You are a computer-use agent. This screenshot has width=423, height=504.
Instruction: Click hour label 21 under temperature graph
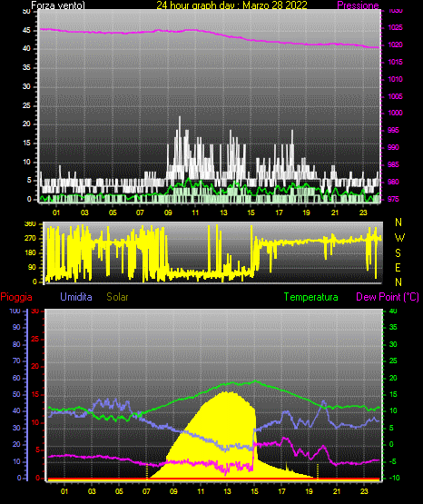pos(337,491)
